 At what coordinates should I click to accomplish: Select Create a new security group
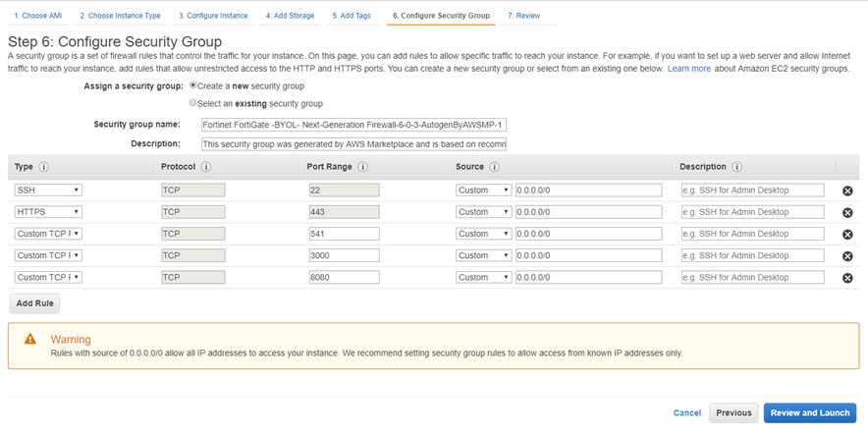[193, 85]
